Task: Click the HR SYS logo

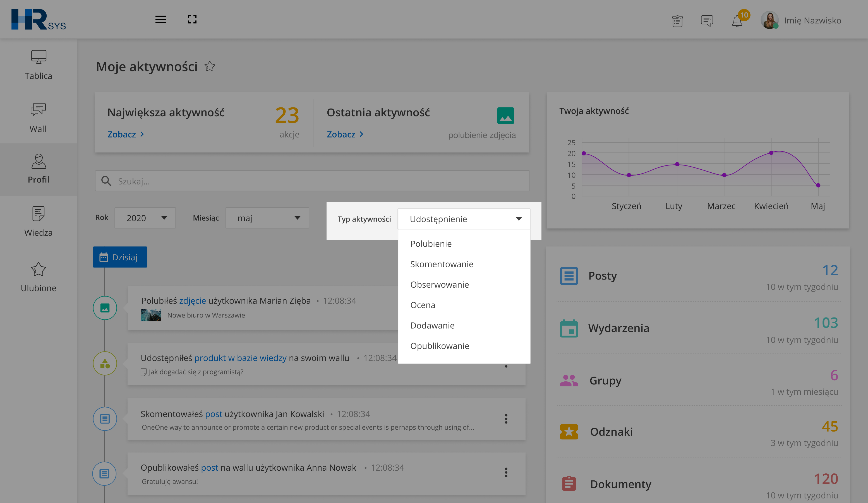Action: 39,20
